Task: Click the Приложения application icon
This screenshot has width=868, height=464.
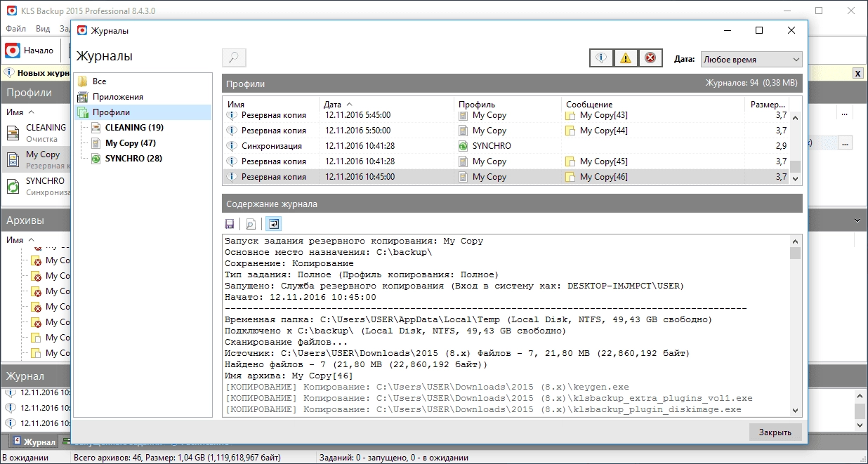Action: (x=83, y=97)
